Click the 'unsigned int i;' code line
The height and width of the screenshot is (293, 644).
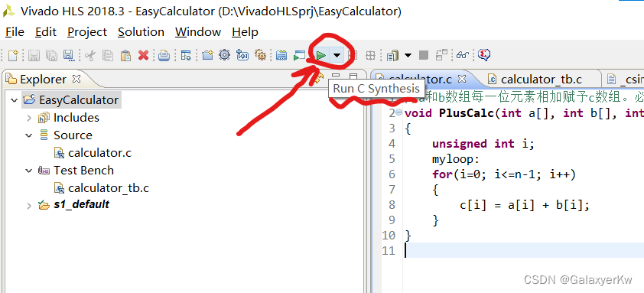coord(483,143)
